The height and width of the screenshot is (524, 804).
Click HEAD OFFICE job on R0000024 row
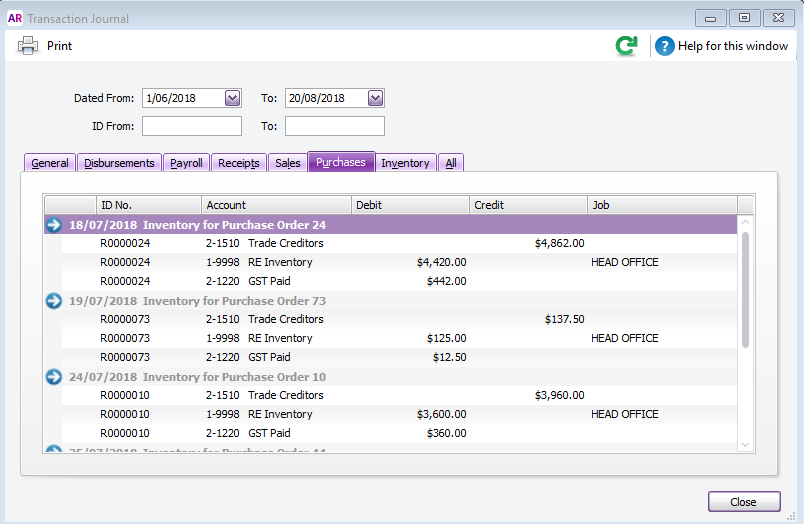tap(625, 262)
